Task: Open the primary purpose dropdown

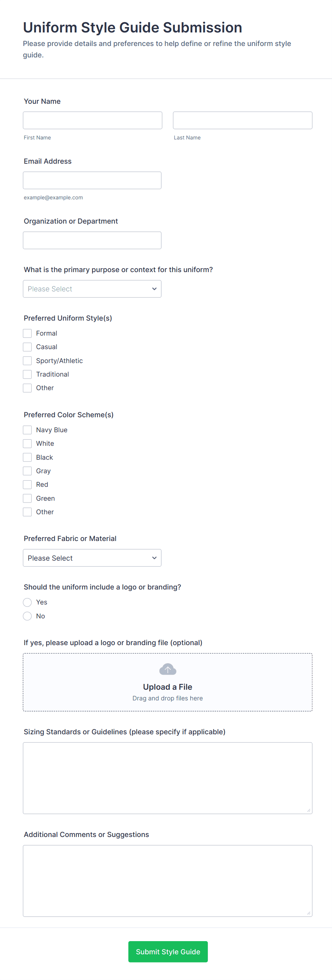Action: click(x=92, y=289)
